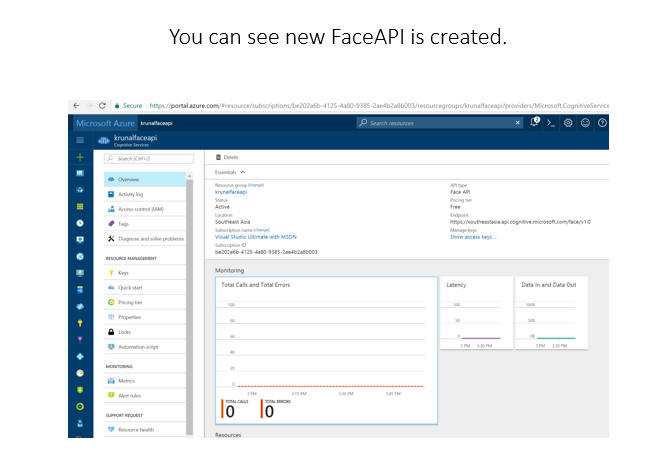Click the green plus create resource icon

point(80,158)
